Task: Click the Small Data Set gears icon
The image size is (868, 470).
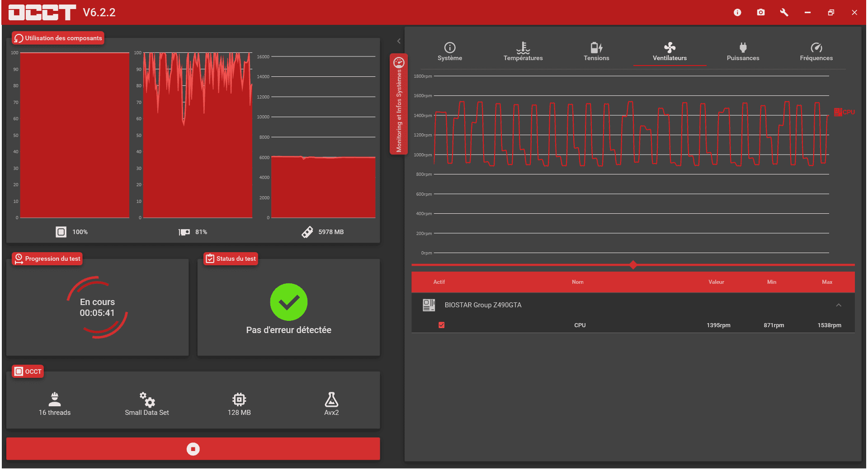Action: pyautogui.click(x=147, y=399)
